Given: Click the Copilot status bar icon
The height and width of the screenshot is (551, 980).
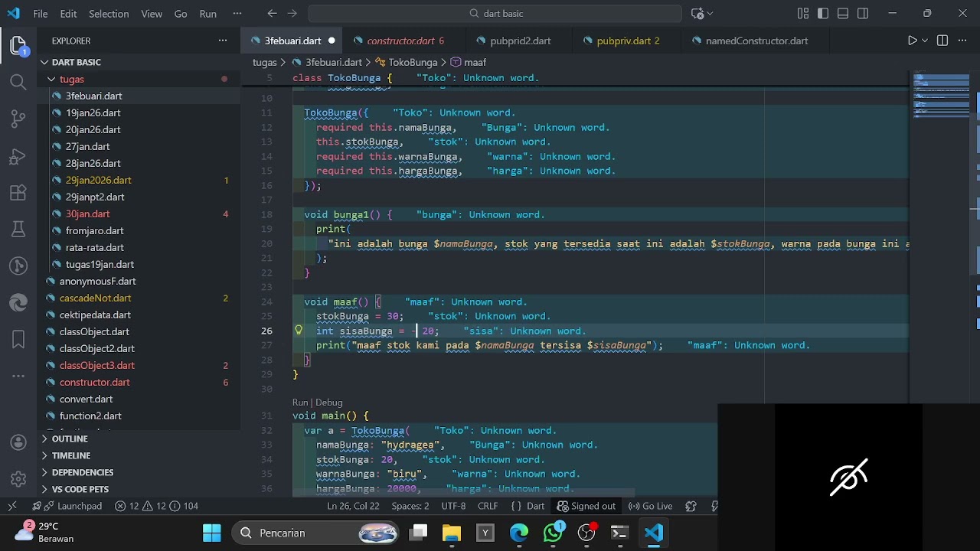Looking at the screenshot, I should pos(691,506).
